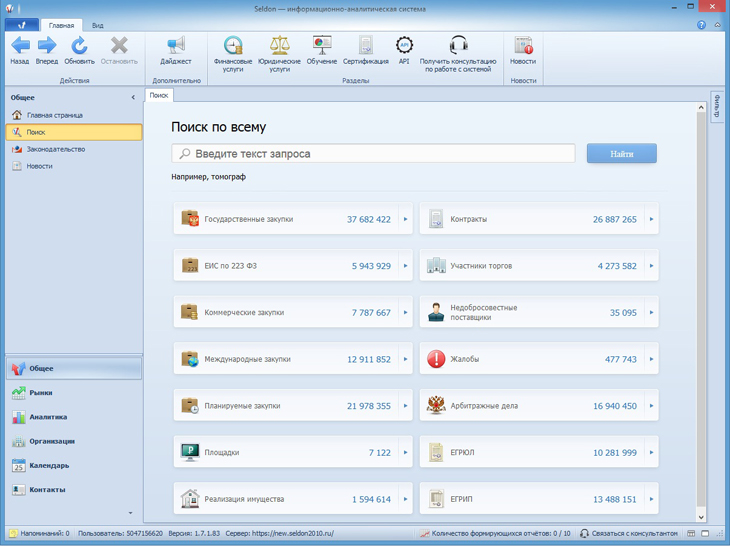730x546 pixels.
Task: Click the Найти button
Action: pyautogui.click(x=622, y=154)
